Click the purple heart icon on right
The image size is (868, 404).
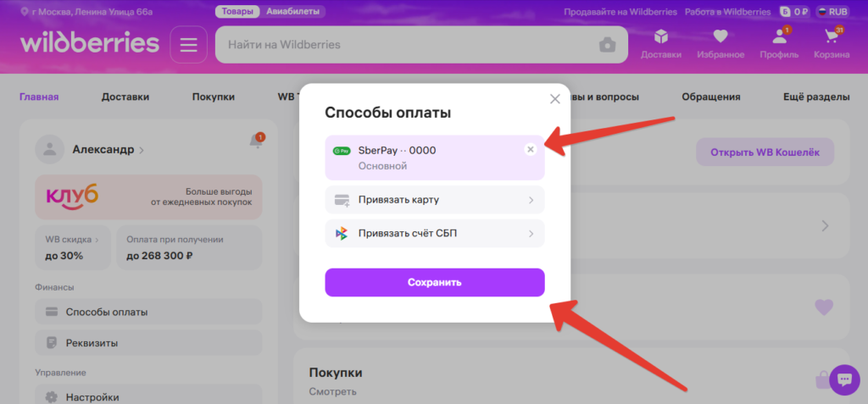coord(824,307)
